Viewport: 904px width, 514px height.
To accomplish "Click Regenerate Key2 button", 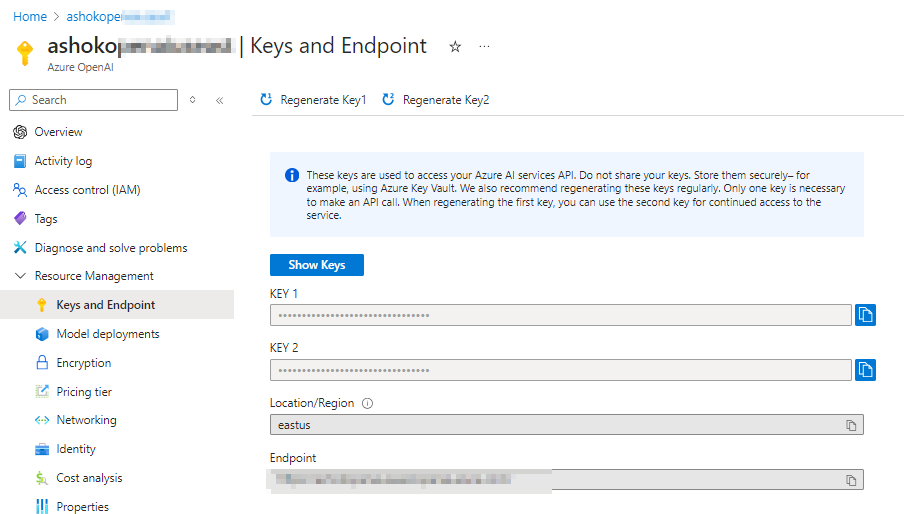I will point(436,100).
